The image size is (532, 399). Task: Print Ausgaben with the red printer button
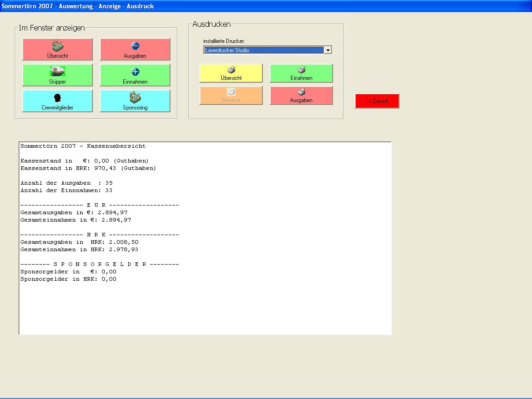point(301,95)
